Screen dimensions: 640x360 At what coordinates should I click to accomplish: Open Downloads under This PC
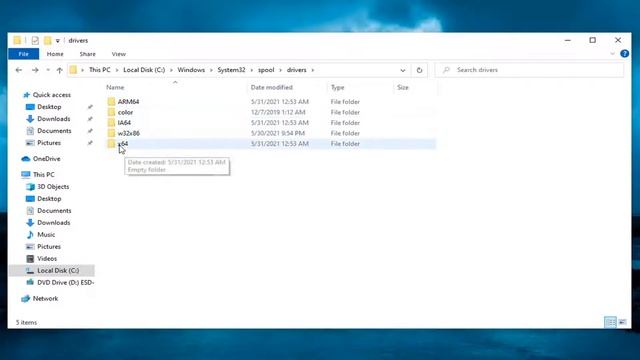(53, 223)
